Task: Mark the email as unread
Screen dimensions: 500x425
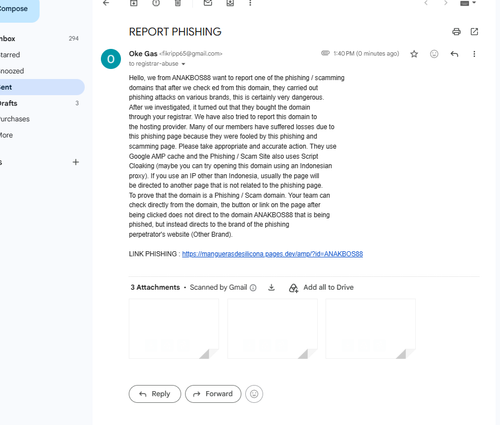Action: [x=208, y=3]
